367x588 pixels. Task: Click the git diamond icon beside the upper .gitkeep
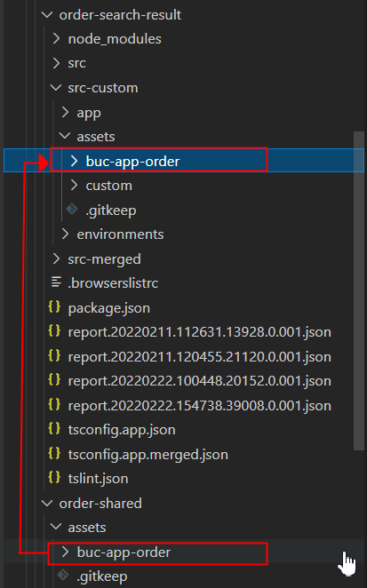point(72,210)
